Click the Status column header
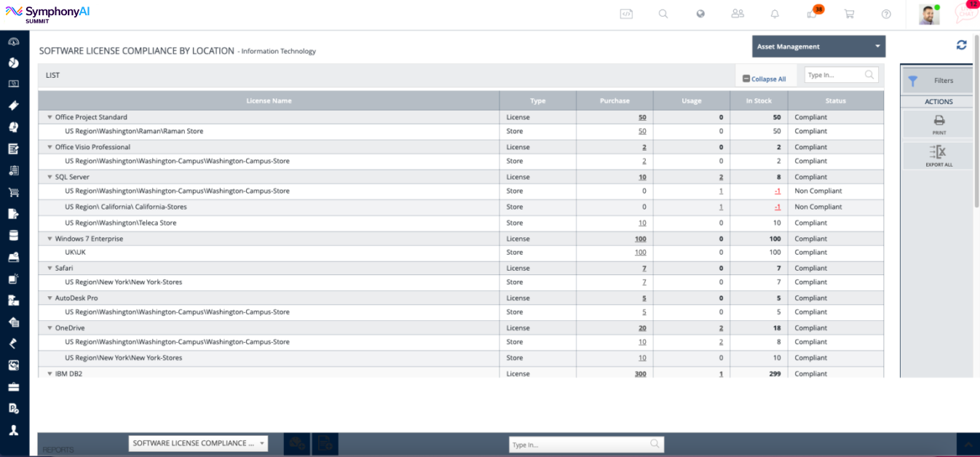The image size is (980, 457). (x=835, y=100)
